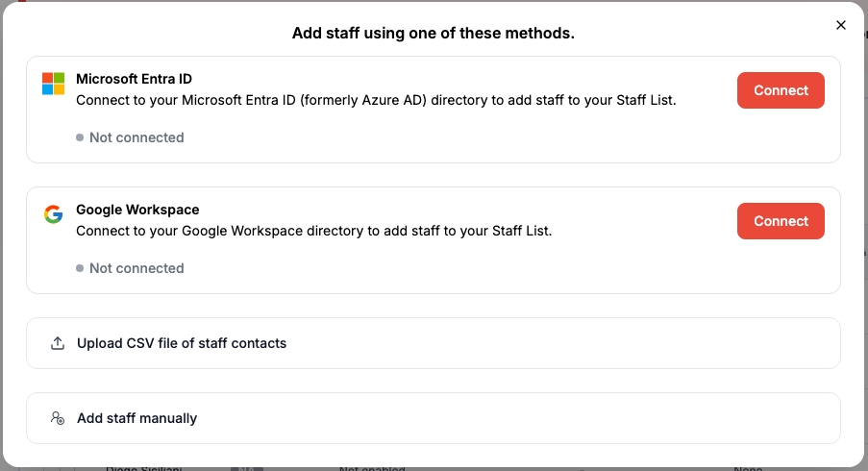868x471 pixels.
Task: Click the Google Workspace logo icon
Action: tap(53, 214)
